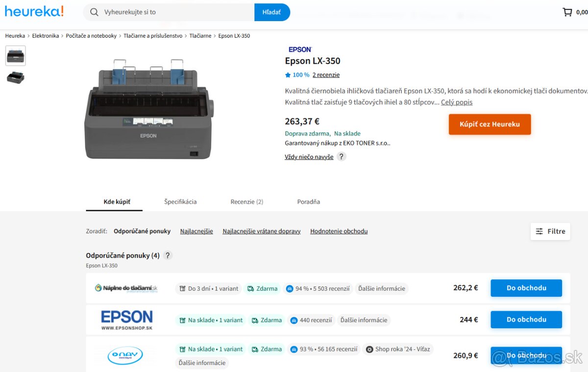Select the first printer thumbnail

click(16, 56)
